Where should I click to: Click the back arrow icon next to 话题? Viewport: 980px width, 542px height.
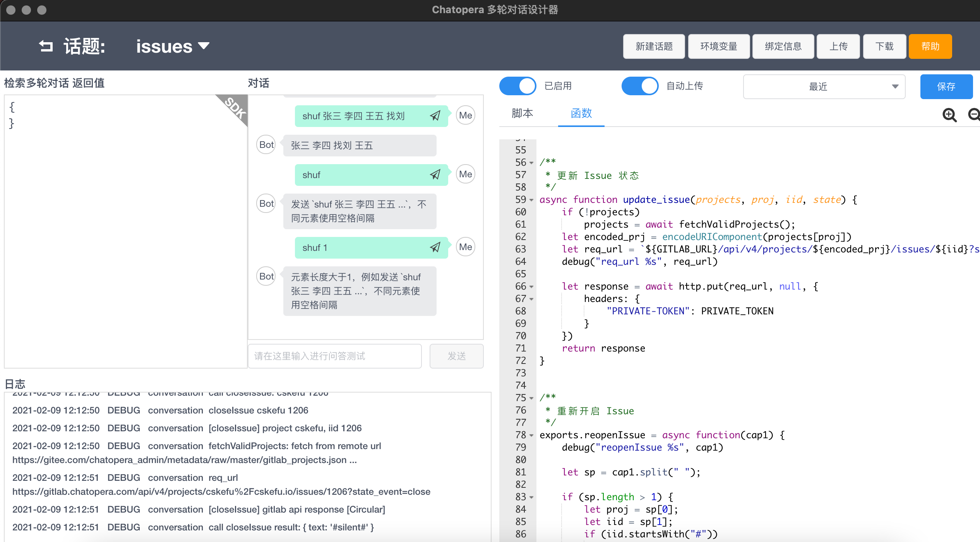(46, 46)
